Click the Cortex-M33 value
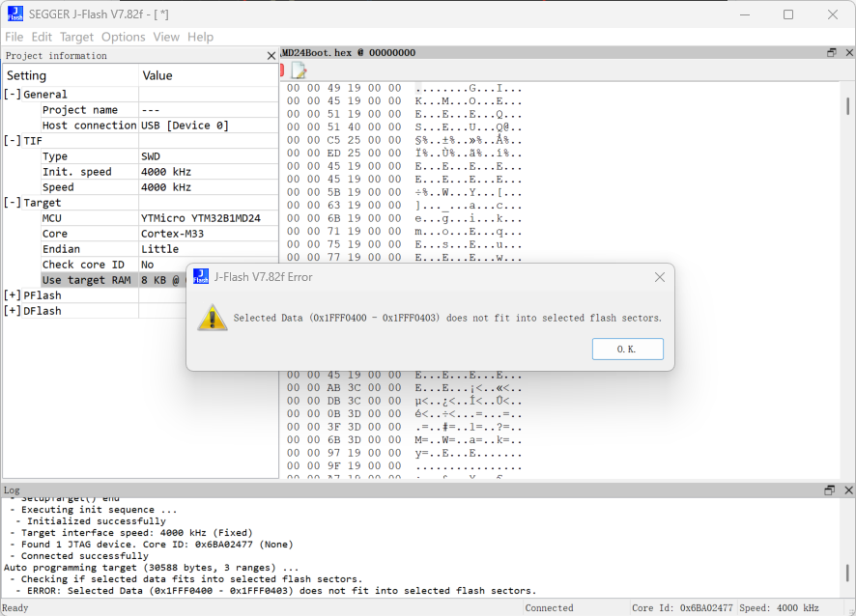 (172, 234)
